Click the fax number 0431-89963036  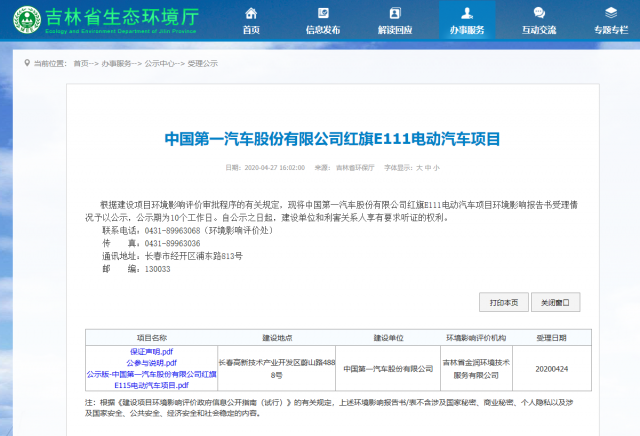click(x=173, y=243)
